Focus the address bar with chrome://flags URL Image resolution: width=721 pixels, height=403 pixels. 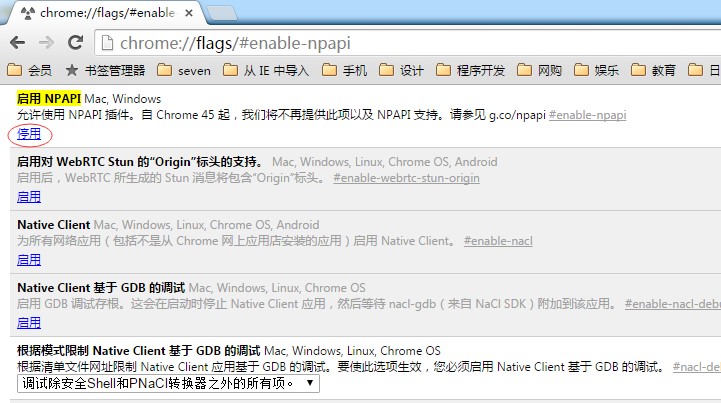pos(409,43)
